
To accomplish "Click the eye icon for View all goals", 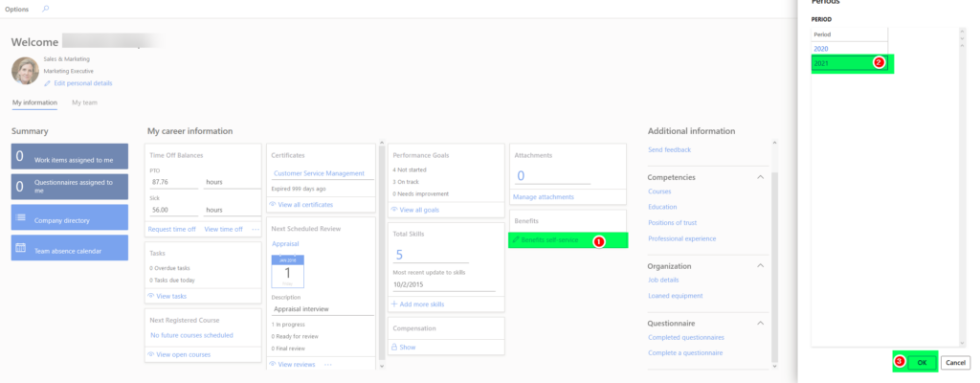I will pos(394,210).
